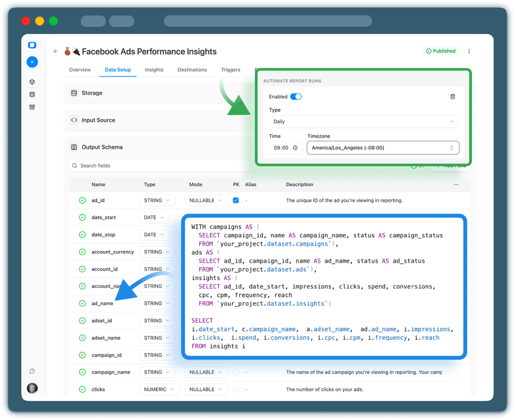Open the database icon in the sidebar
This screenshot has width=515, height=420.
click(32, 95)
